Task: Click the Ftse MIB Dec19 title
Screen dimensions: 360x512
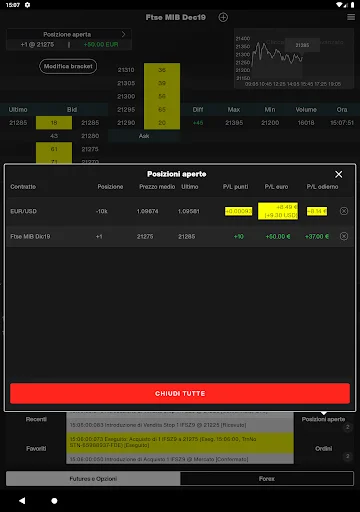Action: point(176,17)
